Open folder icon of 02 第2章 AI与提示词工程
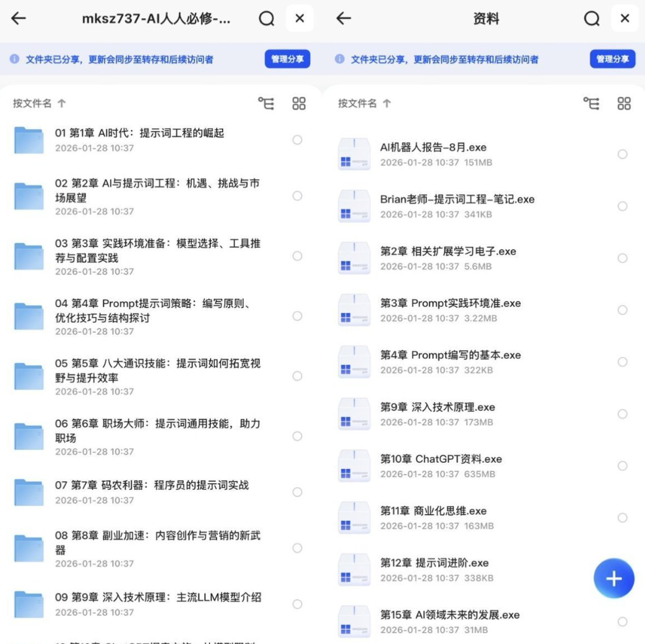 [x=29, y=196]
